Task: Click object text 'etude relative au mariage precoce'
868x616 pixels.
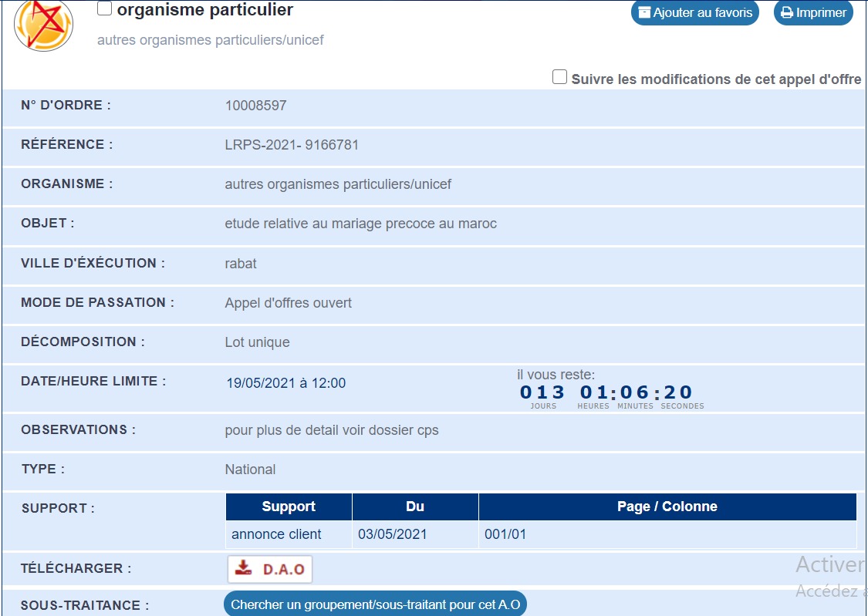Action: 360,224
